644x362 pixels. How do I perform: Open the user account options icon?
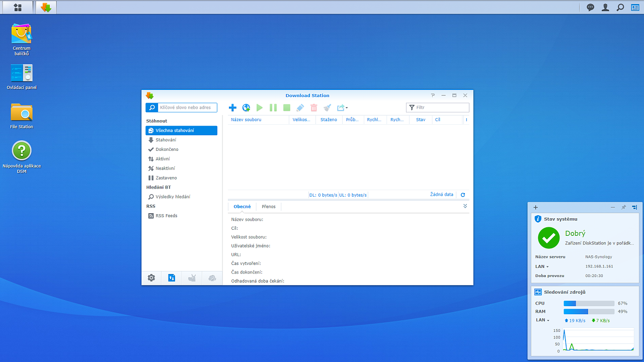tap(605, 7)
